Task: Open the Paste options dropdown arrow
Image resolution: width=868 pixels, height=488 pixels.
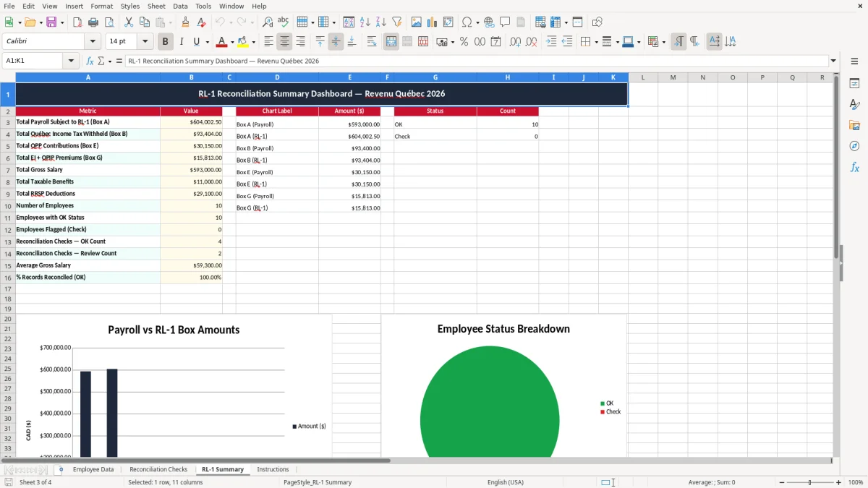Action: coord(170,22)
